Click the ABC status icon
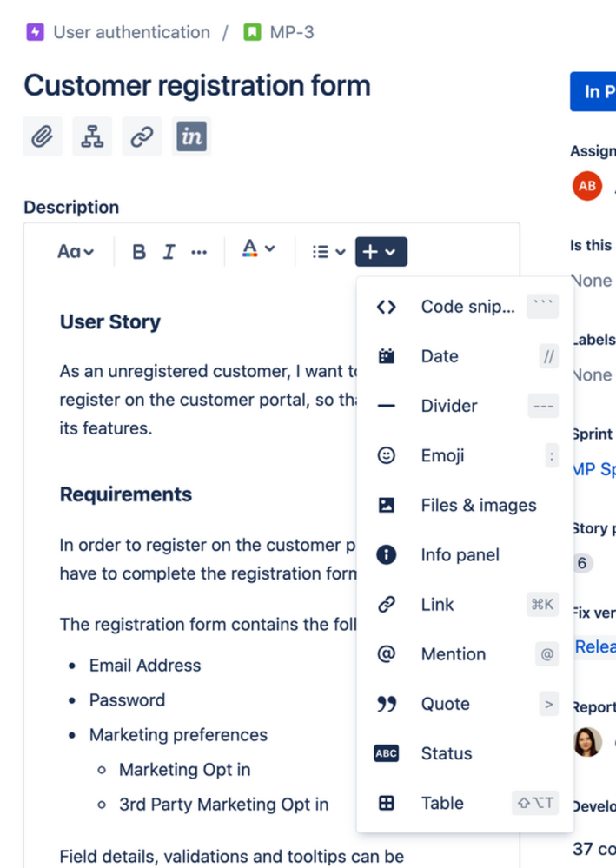 point(387,753)
